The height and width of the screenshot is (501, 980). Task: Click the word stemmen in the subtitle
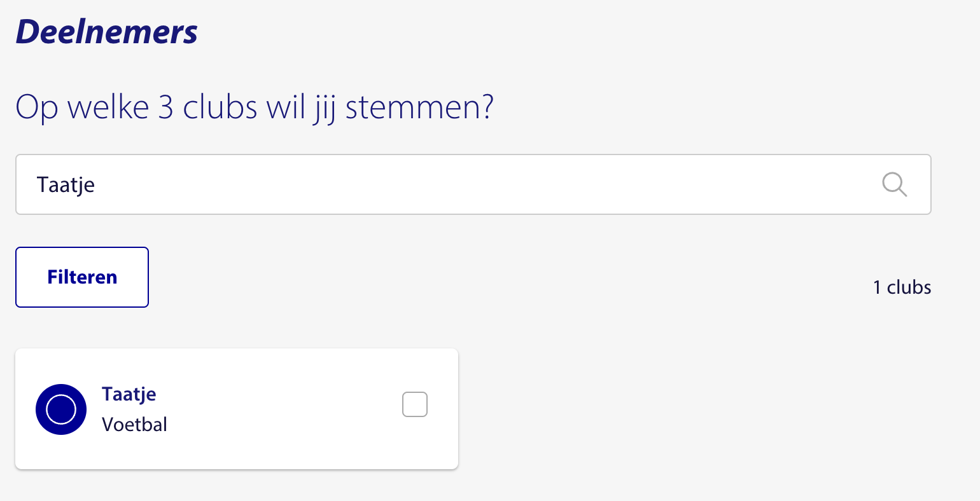[419, 107]
